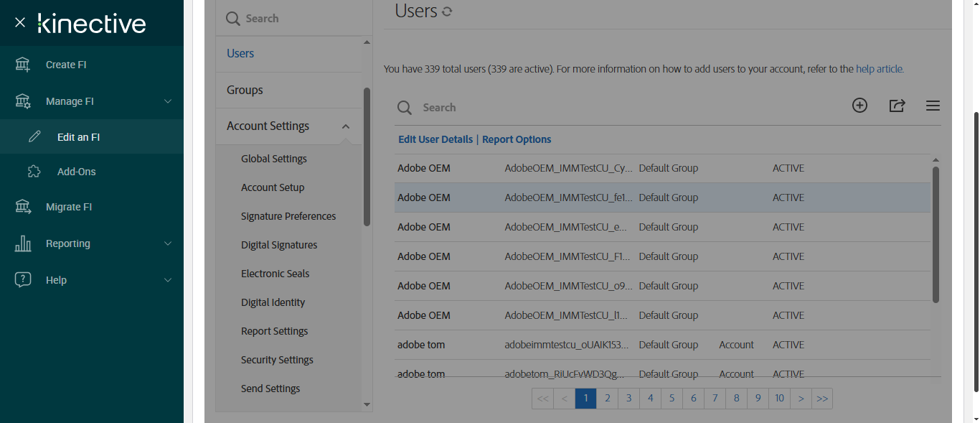Click the Add-Ons puzzle icon

pyautogui.click(x=34, y=172)
